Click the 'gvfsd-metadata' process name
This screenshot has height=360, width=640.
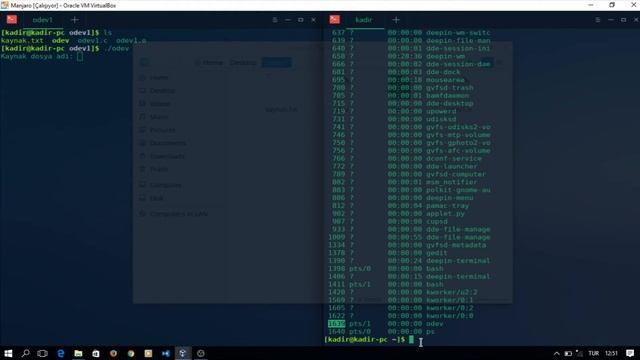click(x=456, y=245)
